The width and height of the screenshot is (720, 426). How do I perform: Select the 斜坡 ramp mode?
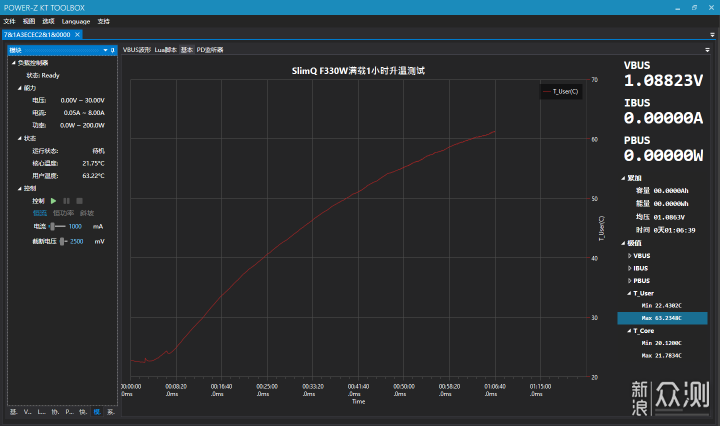tap(87, 213)
